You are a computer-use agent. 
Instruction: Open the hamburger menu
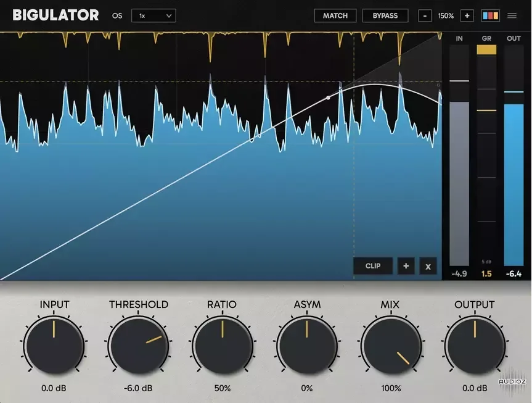512,15
